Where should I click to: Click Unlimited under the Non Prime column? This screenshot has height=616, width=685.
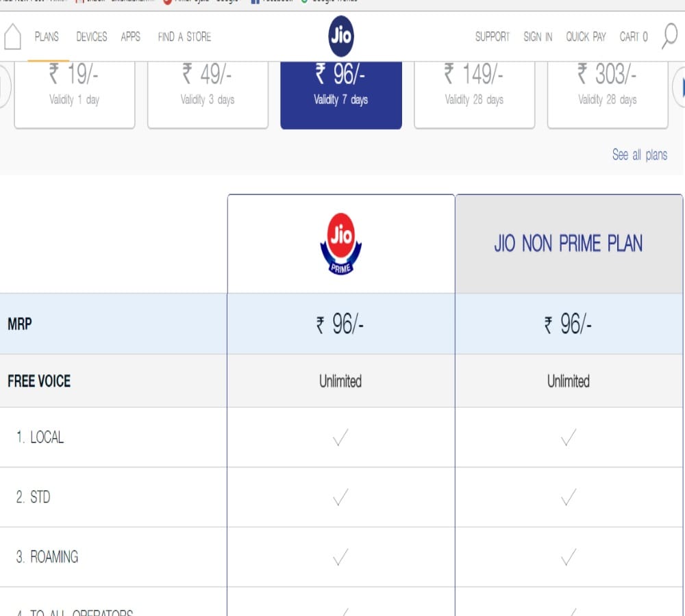(569, 381)
